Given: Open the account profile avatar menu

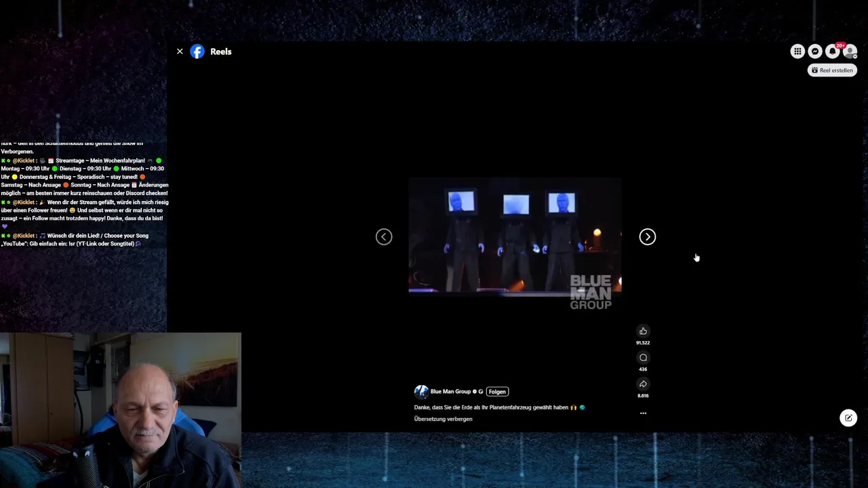Looking at the screenshot, I should [x=850, y=52].
